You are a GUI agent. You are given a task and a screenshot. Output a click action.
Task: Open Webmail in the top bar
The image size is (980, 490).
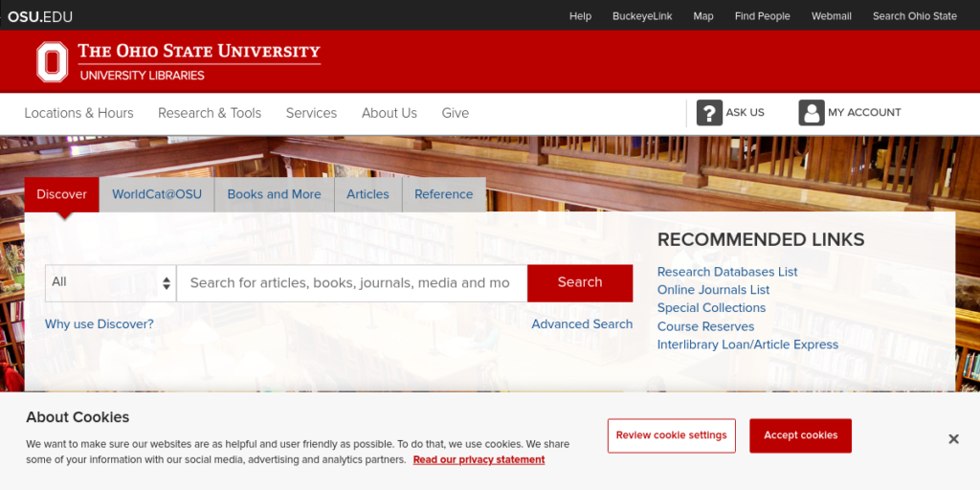tap(832, 16)
